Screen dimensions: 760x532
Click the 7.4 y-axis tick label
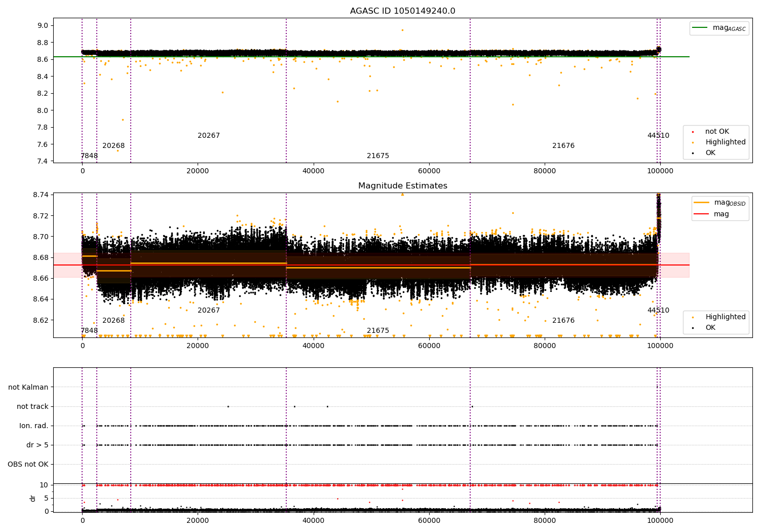pos(43,162)
